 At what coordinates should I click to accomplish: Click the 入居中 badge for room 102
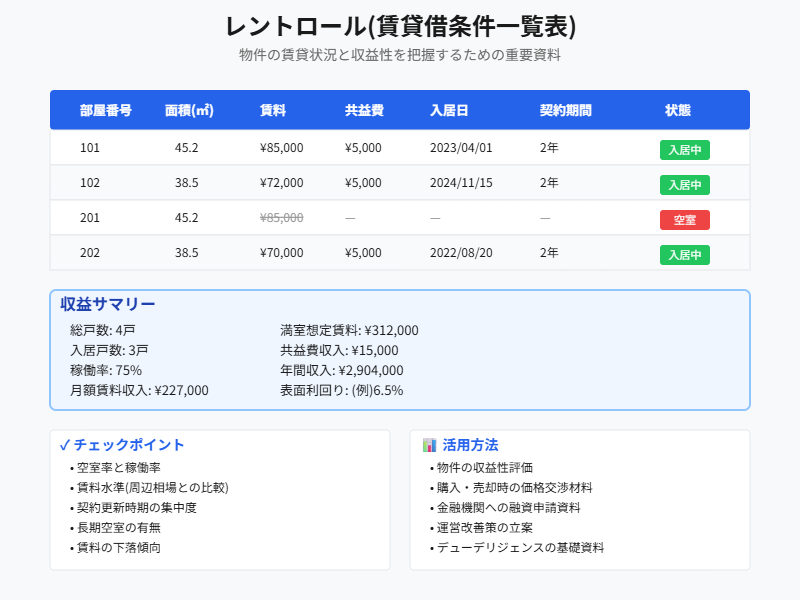click(684, 185)
